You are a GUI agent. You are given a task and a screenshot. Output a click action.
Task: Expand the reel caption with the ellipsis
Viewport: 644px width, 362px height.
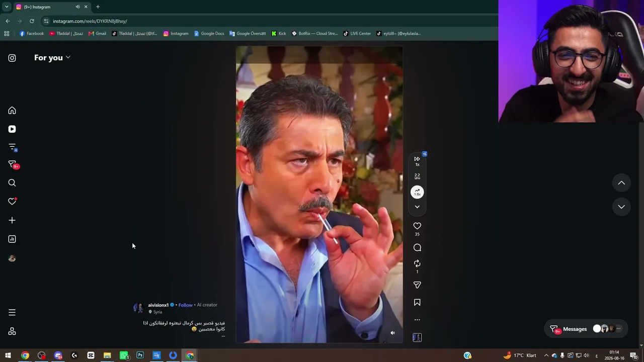coord(223,335)
